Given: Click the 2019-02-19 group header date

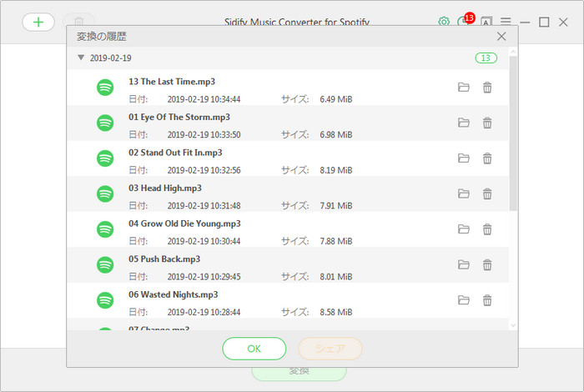Looking at the screenshot, I should [111, 58].
